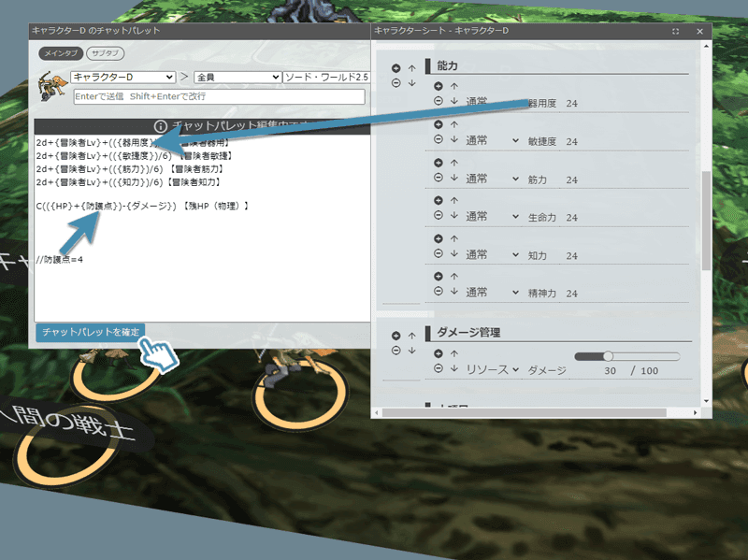
Task: Remove ダメージ管理 section with minus icon
Action: 396,351
